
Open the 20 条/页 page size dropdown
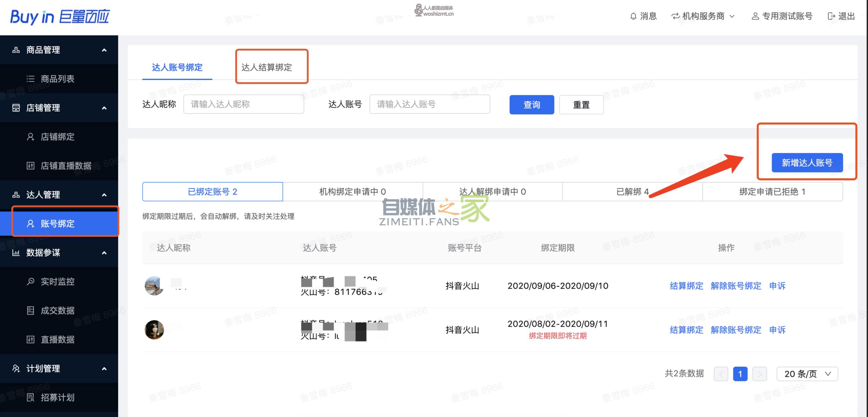tap(807, 374)
